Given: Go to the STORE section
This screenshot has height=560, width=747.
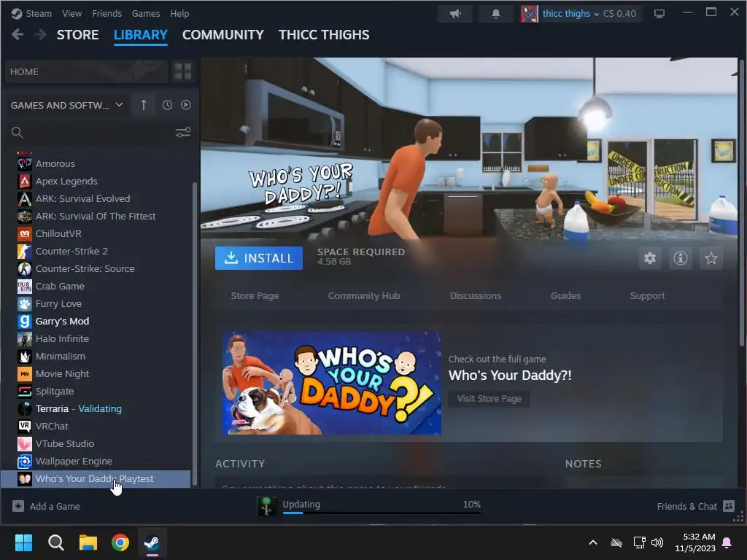Looking at the screenshot, I should [77, 35].
